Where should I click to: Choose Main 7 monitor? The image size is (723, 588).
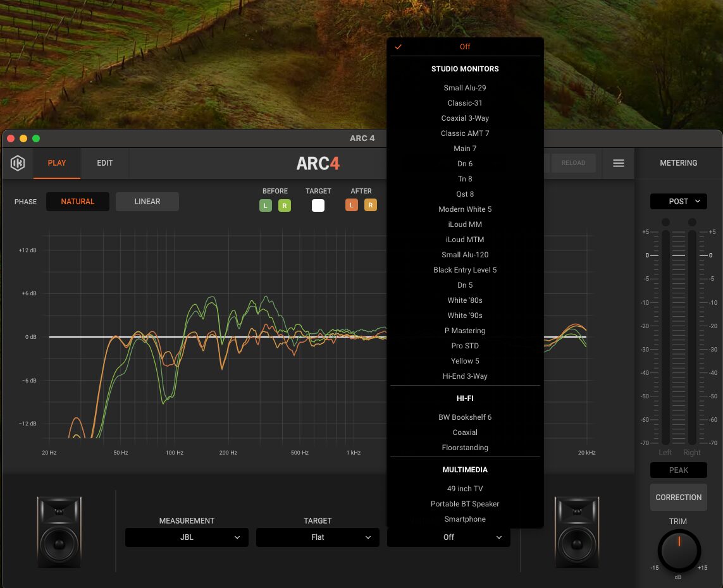coord(465,149)
